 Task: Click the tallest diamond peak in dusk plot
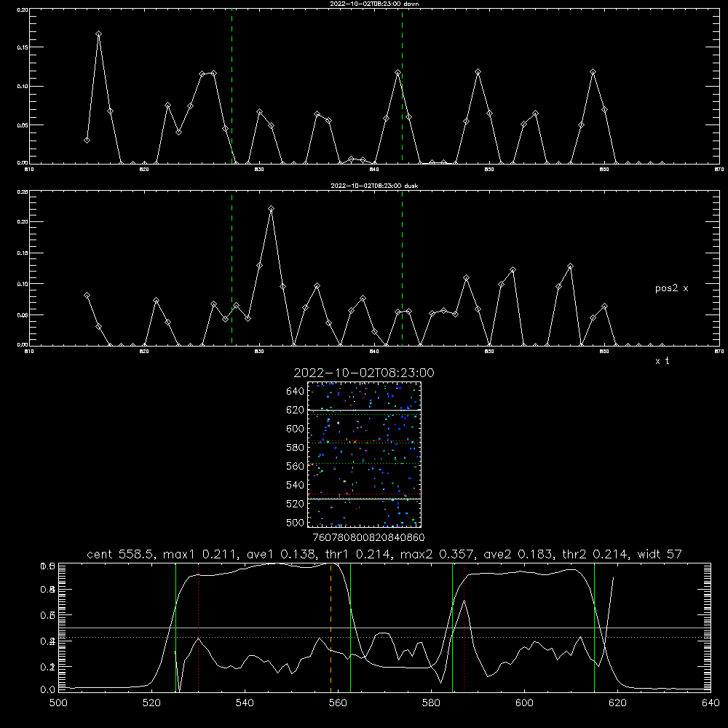coord(271,208)
